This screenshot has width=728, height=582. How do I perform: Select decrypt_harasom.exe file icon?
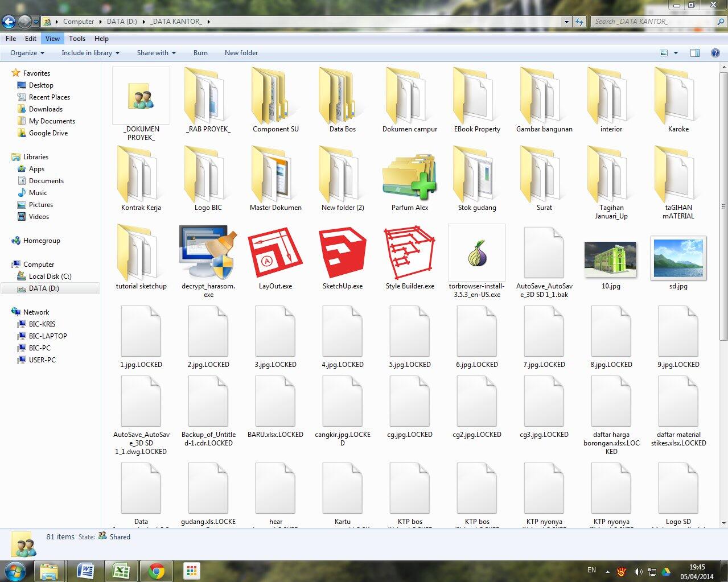pyautogui.click(x=208, y=254)
